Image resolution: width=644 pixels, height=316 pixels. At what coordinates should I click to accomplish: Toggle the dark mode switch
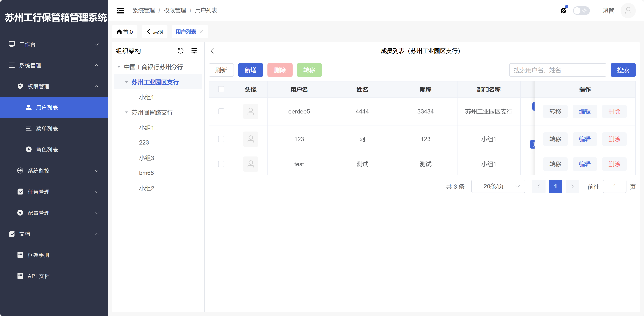coord(581,10)
